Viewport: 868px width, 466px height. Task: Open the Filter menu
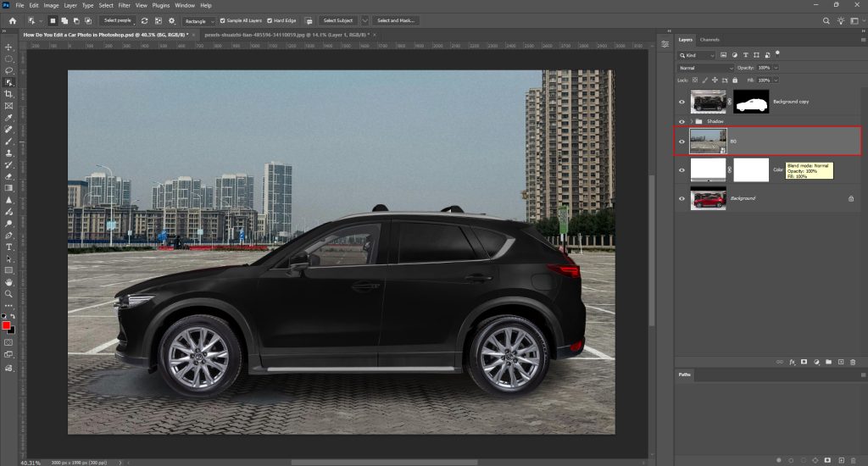[x=125, y=5]
